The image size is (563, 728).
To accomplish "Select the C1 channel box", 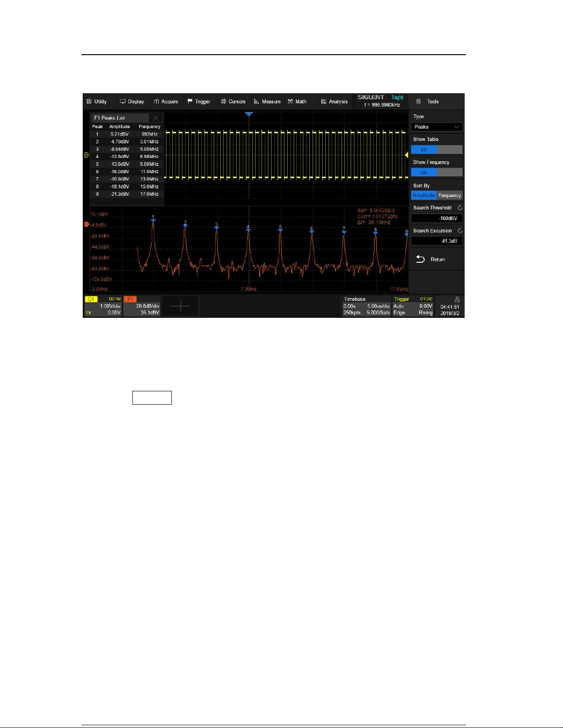I will click(x=103, y=306).
